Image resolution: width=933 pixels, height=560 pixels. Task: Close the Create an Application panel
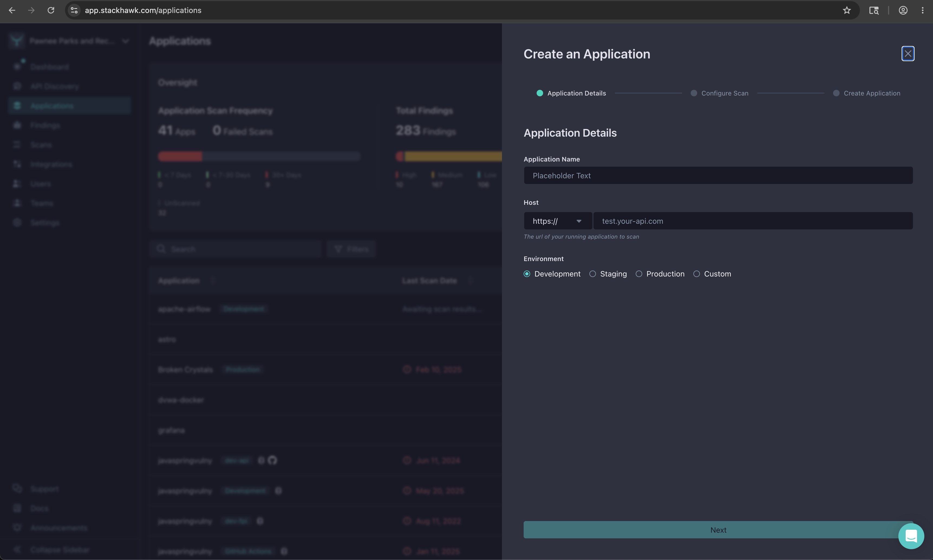(x=908, y=54)
